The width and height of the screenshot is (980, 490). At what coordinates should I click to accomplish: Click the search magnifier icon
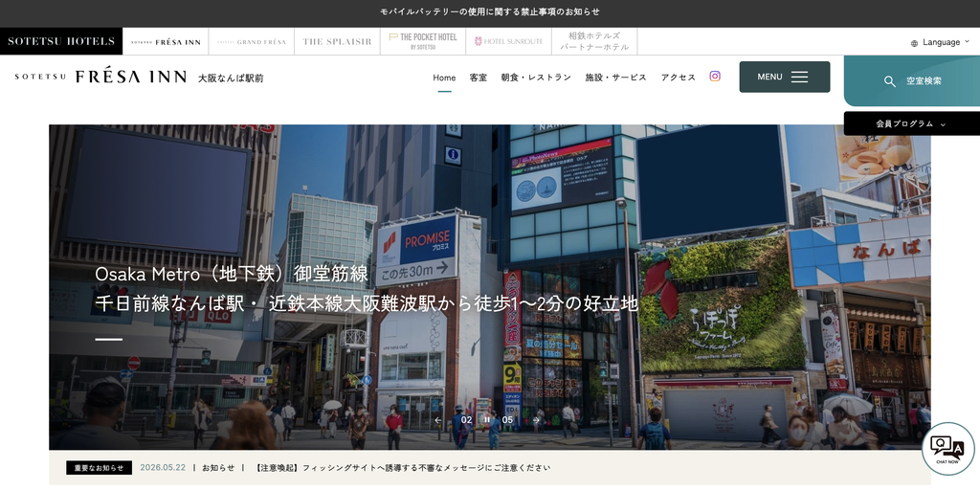pos(889,81)
